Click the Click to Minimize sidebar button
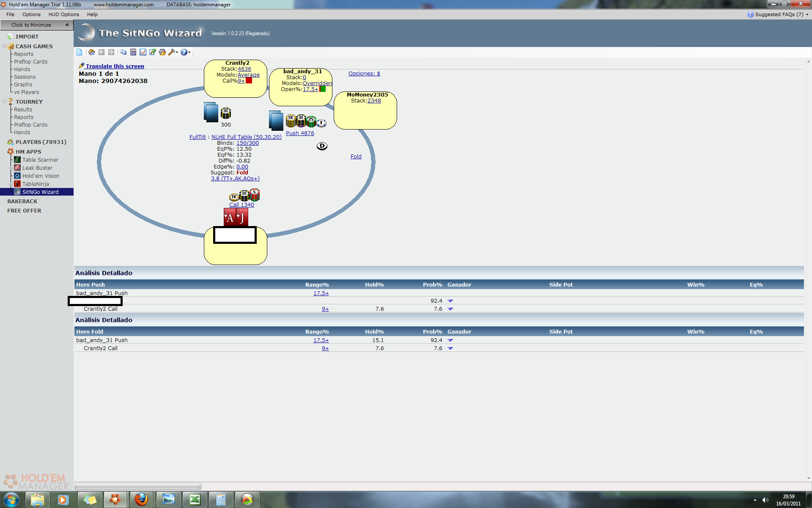Viewport: 812px width, 508px height. pos(37,25)
